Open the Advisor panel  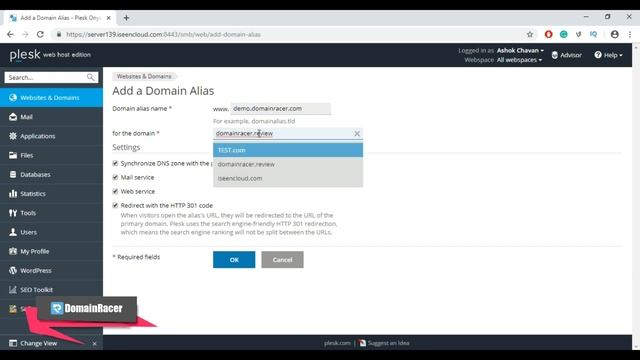tap(567, 55)
